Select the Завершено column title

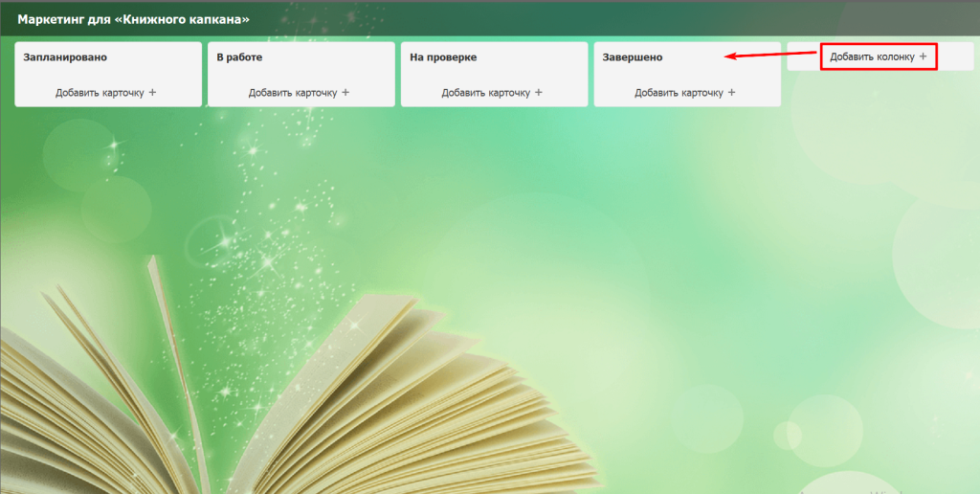pyautogui.click(x=633, y=57)
